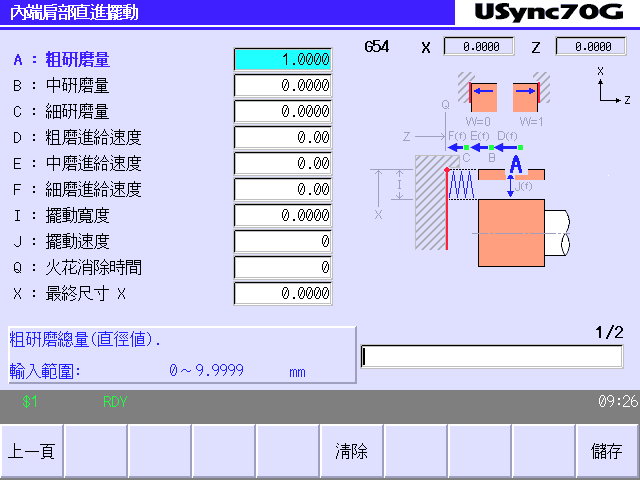This screenshot has height=480, width=640.
Task: Click the blue zigzag oscillation pattern
Action: pyautogui.click(x=462, y=184)
